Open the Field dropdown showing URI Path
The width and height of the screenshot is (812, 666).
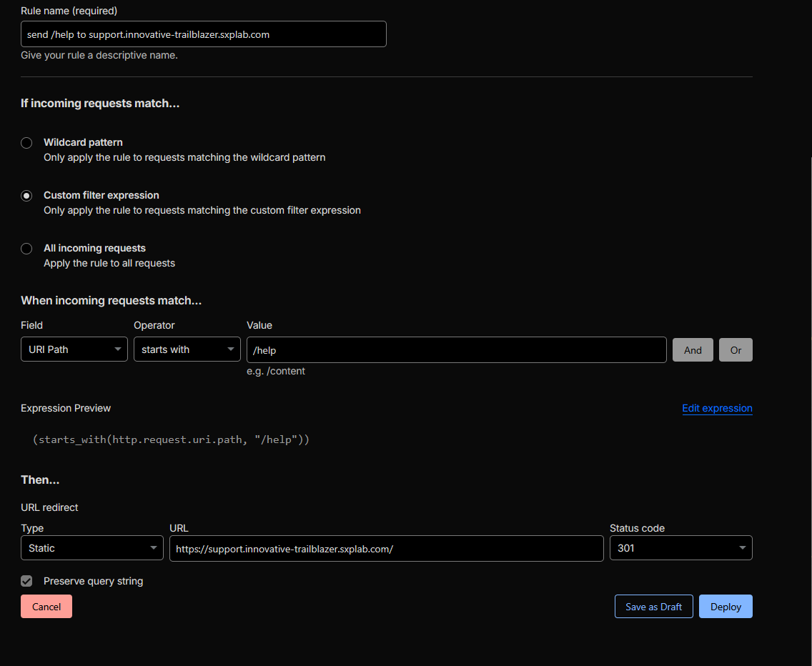(x=74, y=349)
